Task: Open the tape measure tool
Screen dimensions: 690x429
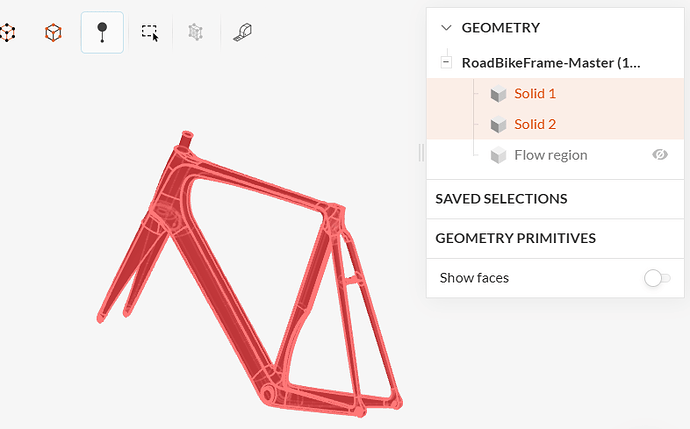Action: click(242, 33)
